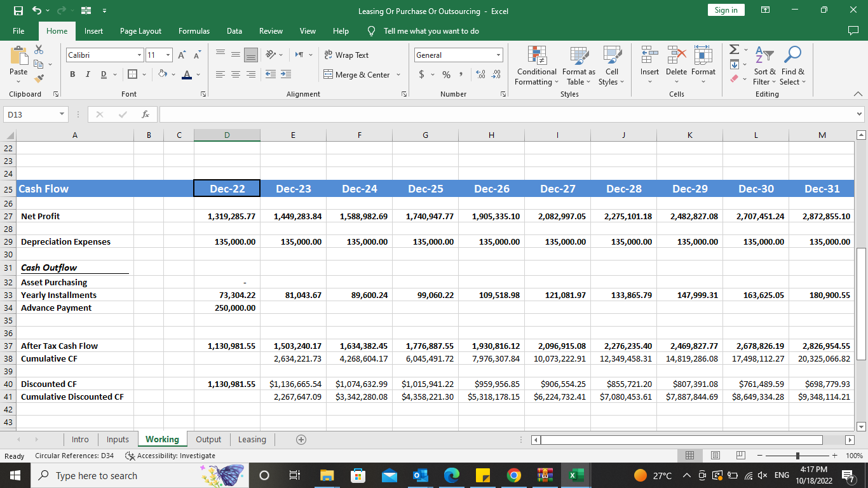Viewport: 868px width, 488px height.
Task: Toggle Align Left
Action: click(220, 75)
